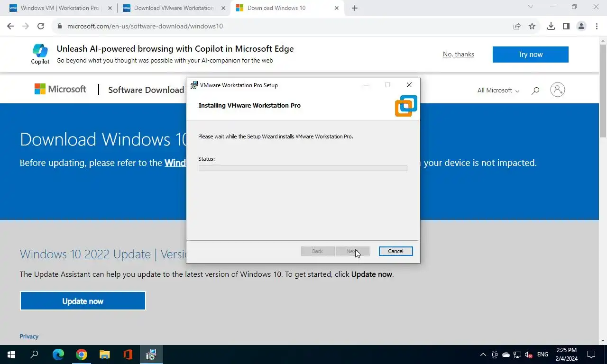Open taskbar Search
This screenshot has width=607, height=364.
[35, 355]
